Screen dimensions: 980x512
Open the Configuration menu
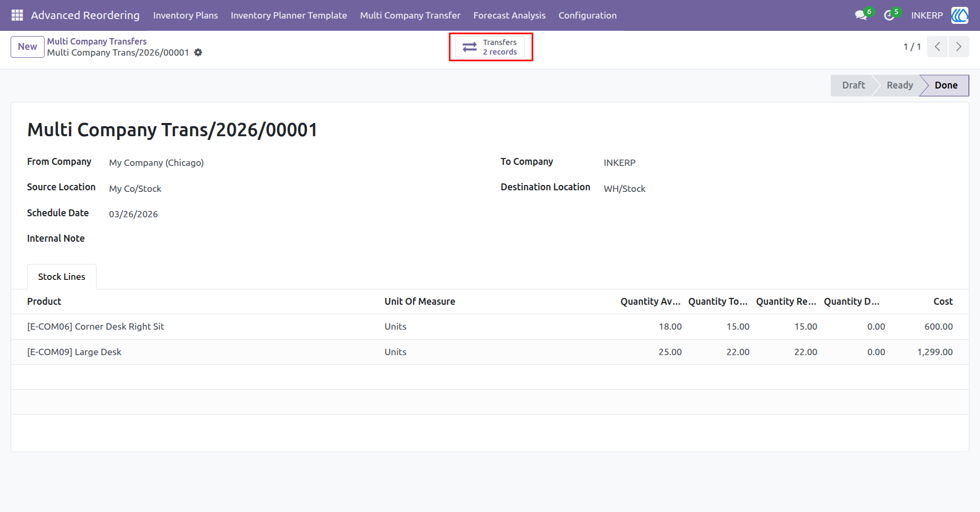point(588,15)
